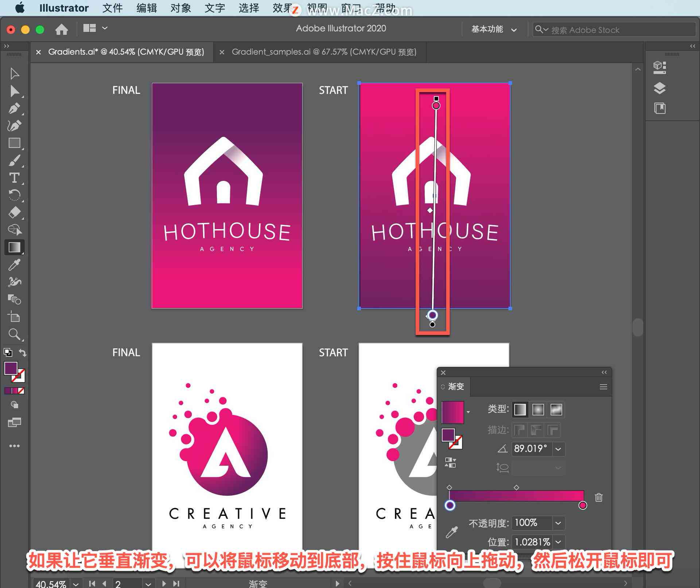Open the Illustrator app menu
Screen dimensions: 700x588
pyautogui.click(x=64, y=8)
